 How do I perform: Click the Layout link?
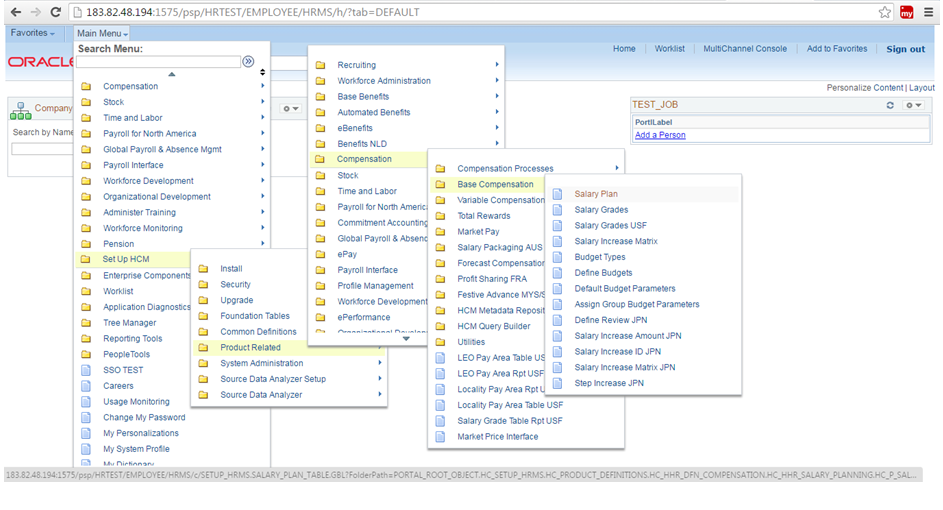922,88
